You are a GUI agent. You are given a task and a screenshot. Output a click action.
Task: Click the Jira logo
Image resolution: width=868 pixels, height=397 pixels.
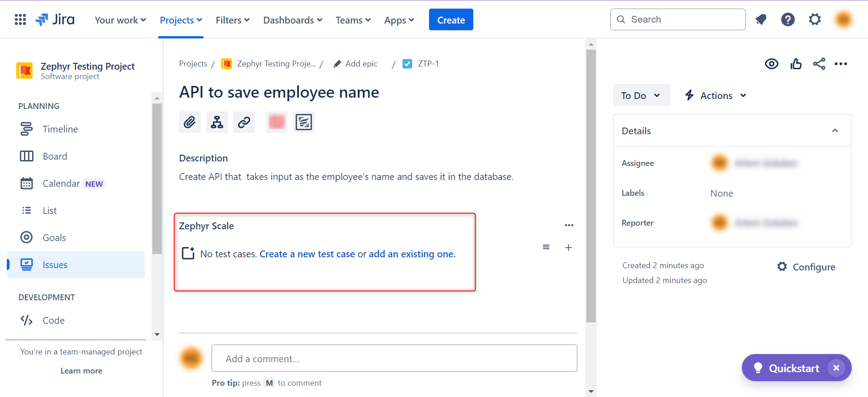(x=55, y=19)
